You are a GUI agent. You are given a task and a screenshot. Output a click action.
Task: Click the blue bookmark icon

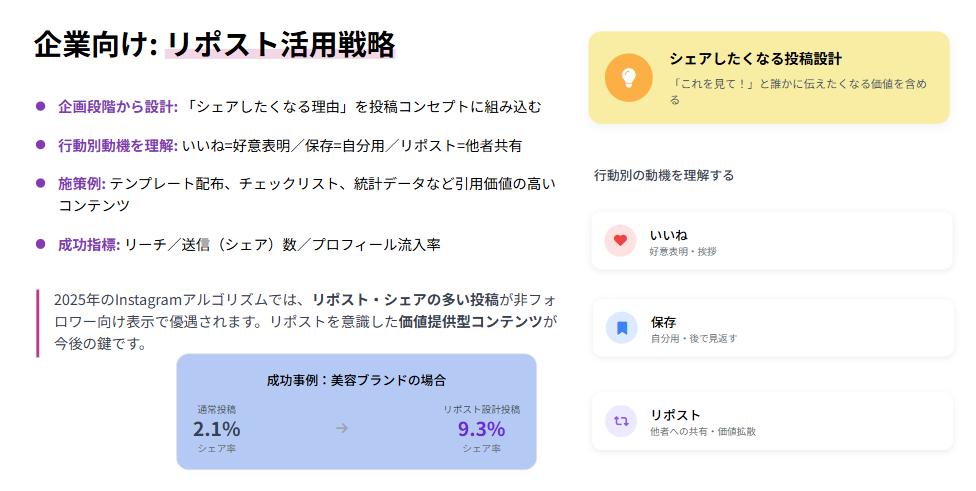tap(621, 327)
